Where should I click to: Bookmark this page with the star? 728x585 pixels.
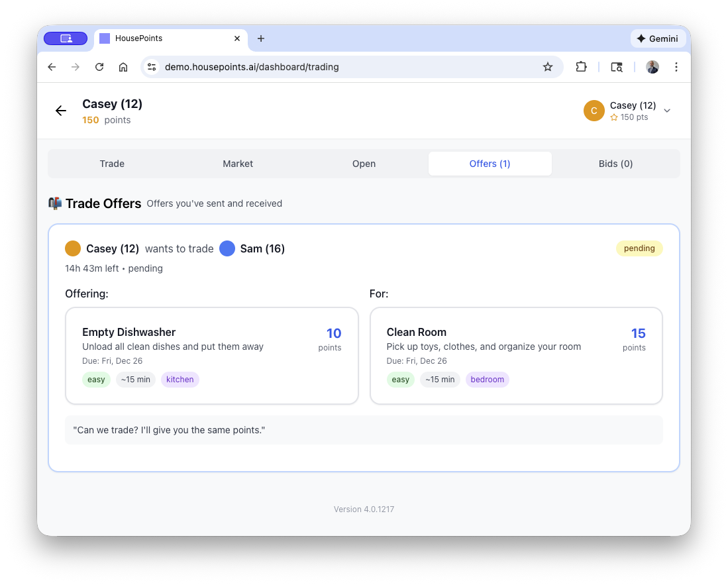548,67
